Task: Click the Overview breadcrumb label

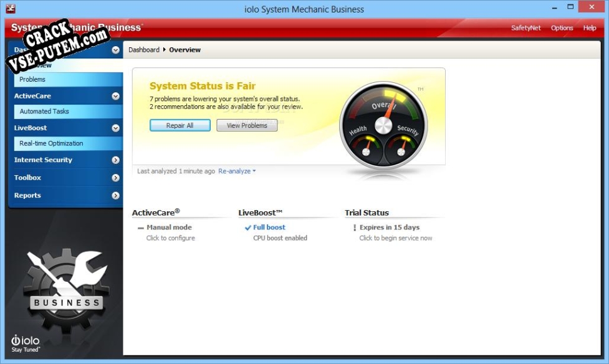Action: [185, 50]
